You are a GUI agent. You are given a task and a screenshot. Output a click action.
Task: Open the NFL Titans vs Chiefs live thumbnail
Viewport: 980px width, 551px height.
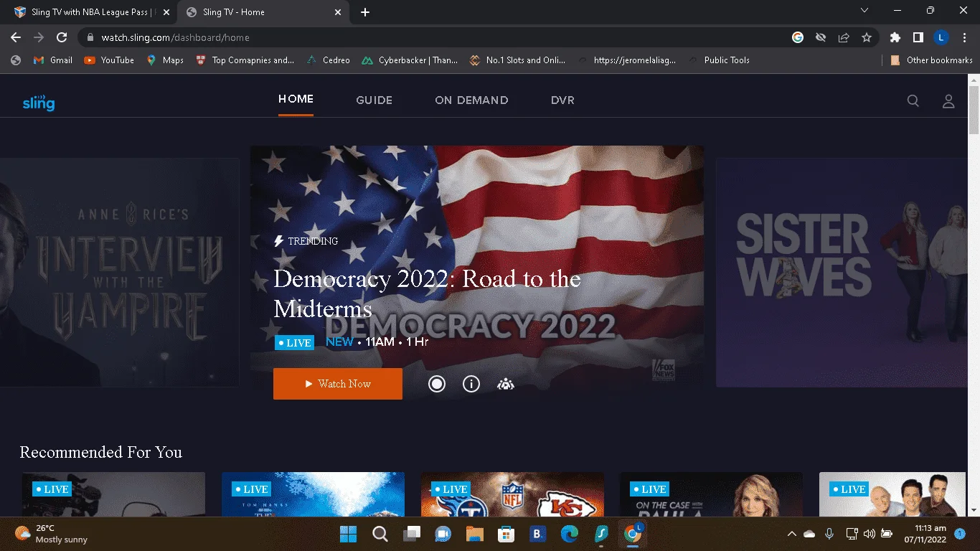point(512,494)
